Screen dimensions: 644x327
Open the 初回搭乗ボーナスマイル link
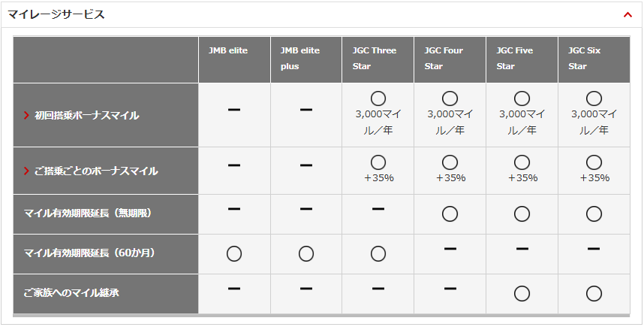coord(86,116)
